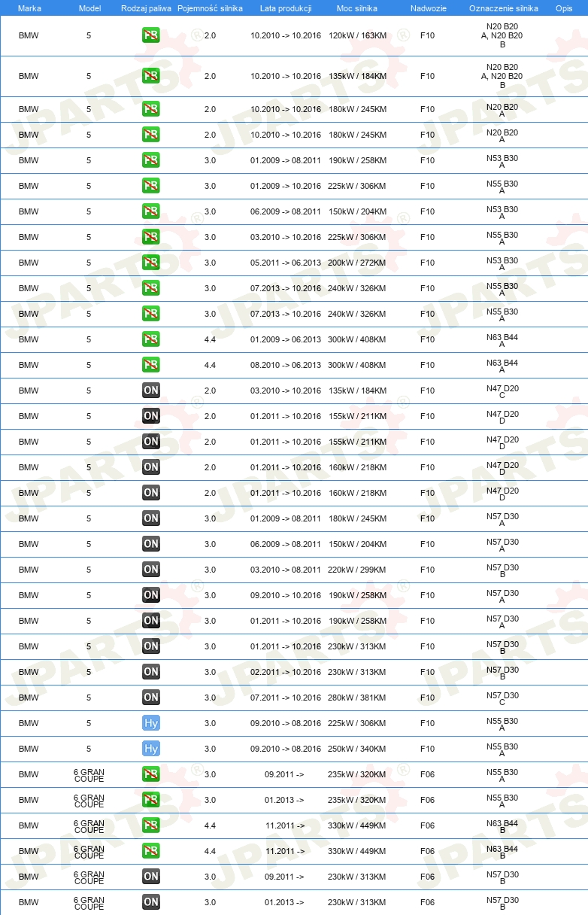Screen dimensions: 588x915
Task: Click the Lata produkcji column header
Action: pyautogui.click(x=286, y=8)
